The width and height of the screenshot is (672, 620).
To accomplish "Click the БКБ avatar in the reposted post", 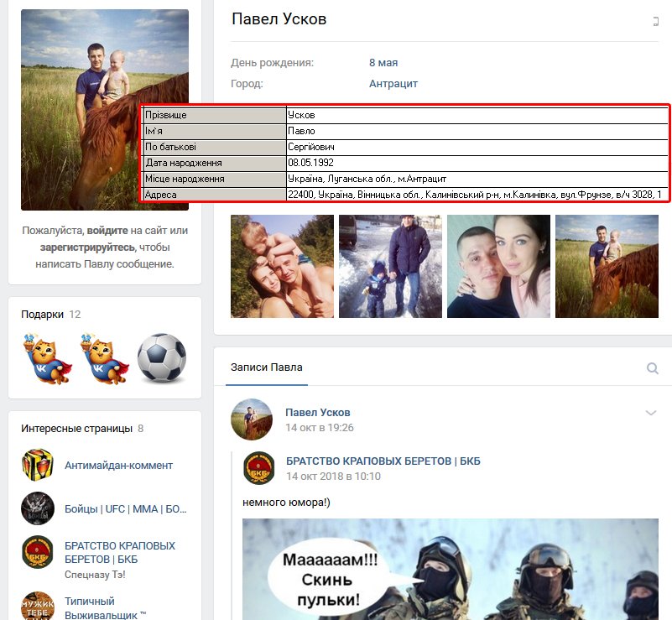I will tap(259, 468).
